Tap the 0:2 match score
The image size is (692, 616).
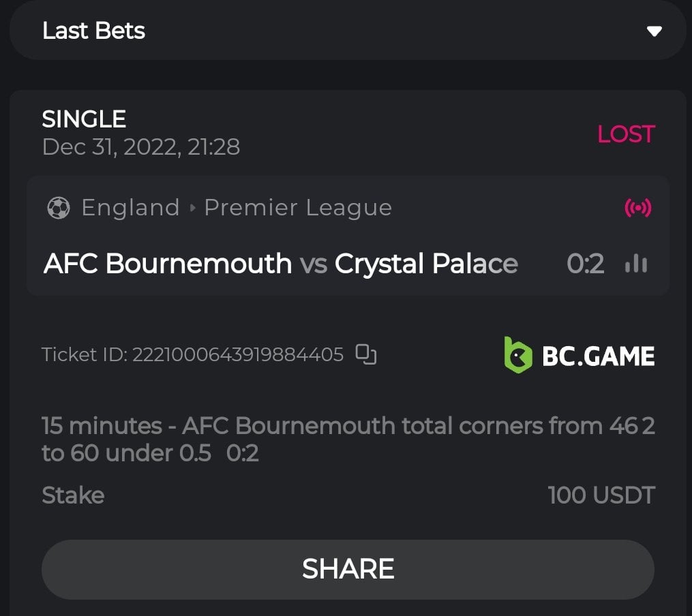click(585, 264)
